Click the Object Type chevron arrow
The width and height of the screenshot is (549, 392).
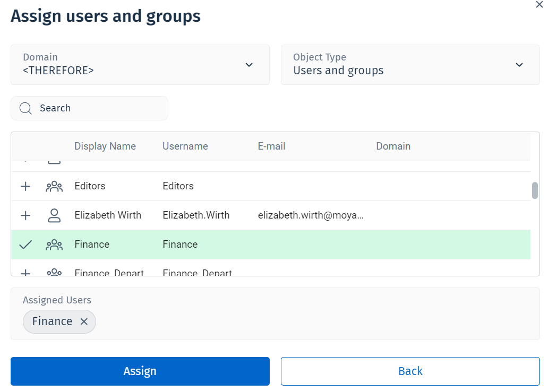(x=519, y=65)
